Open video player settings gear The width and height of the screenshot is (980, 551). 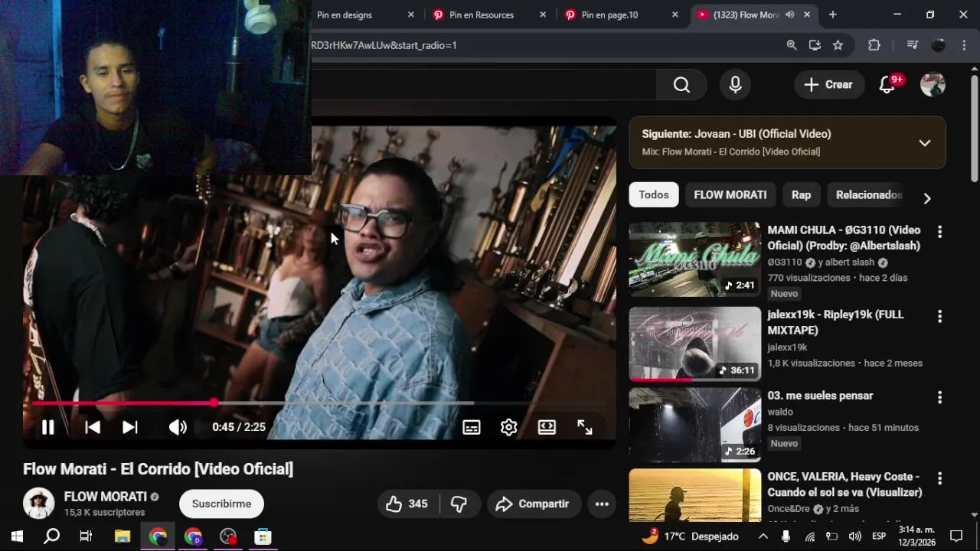509,427
